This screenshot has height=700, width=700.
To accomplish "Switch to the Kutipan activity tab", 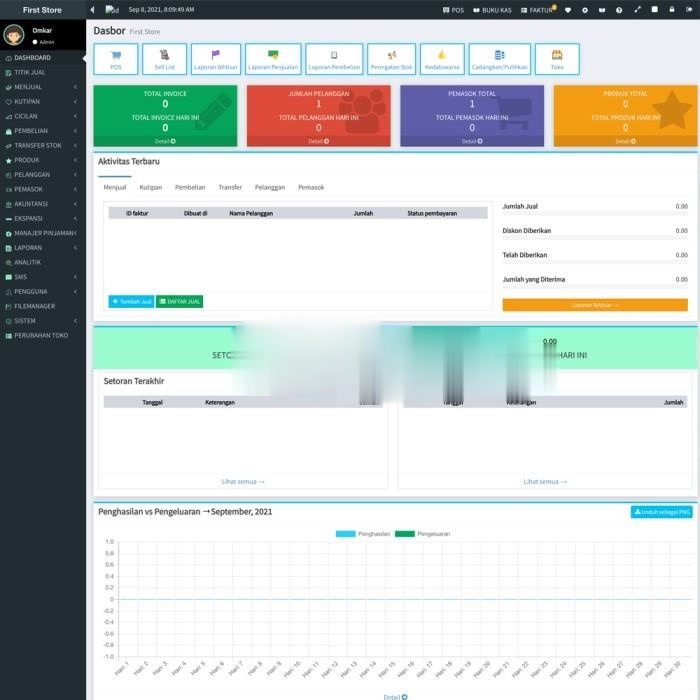I will point(151,187).
